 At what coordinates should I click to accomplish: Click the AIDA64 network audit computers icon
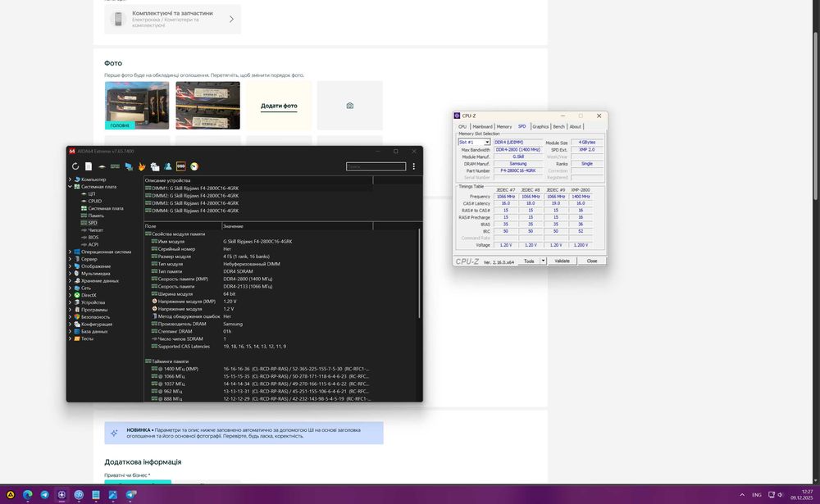coord(128,166)
